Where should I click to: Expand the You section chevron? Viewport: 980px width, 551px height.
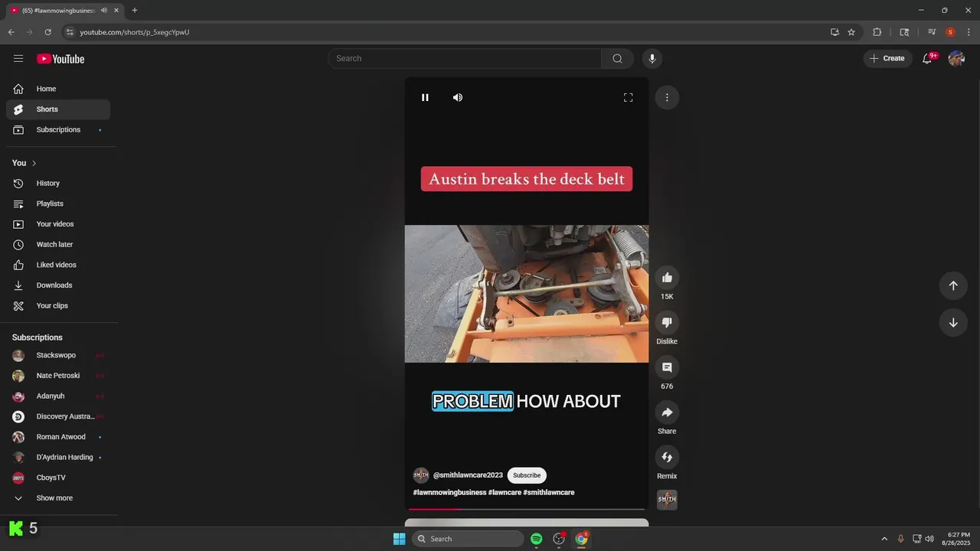[x=34, y=163]
